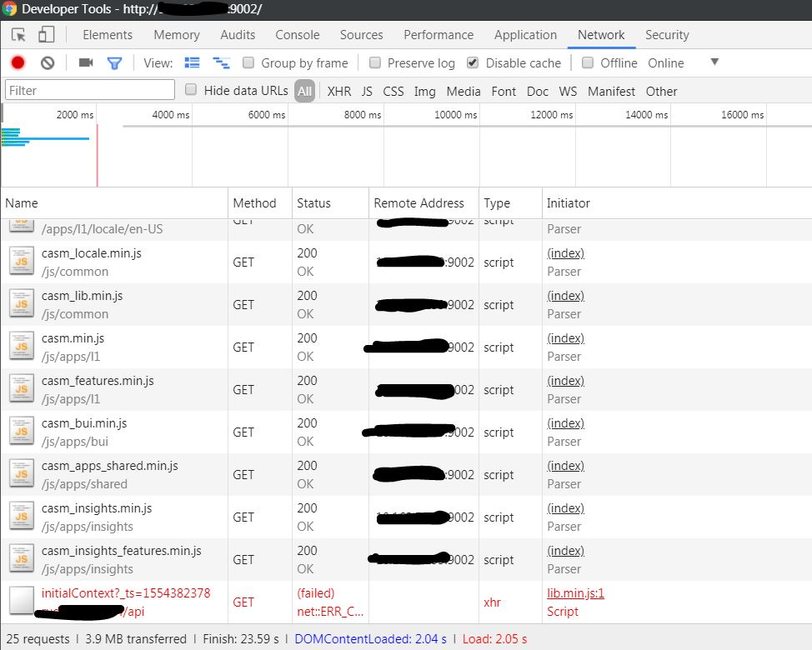Toggle the device toolbar icon
This screenshot has width=812, height=650.
click(46, 35)
